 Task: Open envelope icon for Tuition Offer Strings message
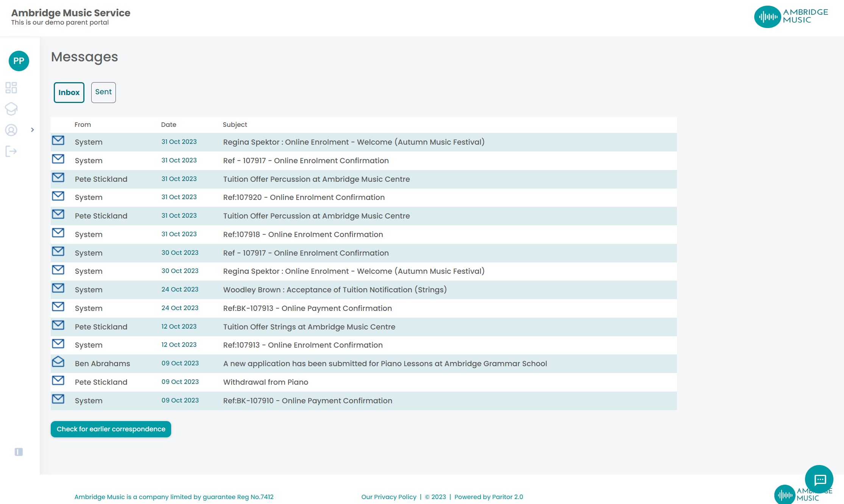(58, 325)
